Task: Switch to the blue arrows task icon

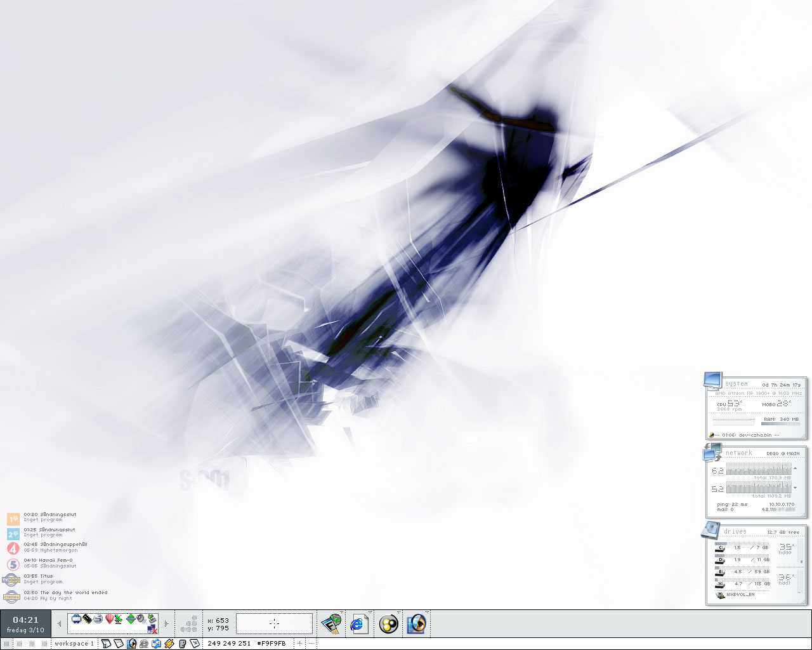Action: pos(156,643)
